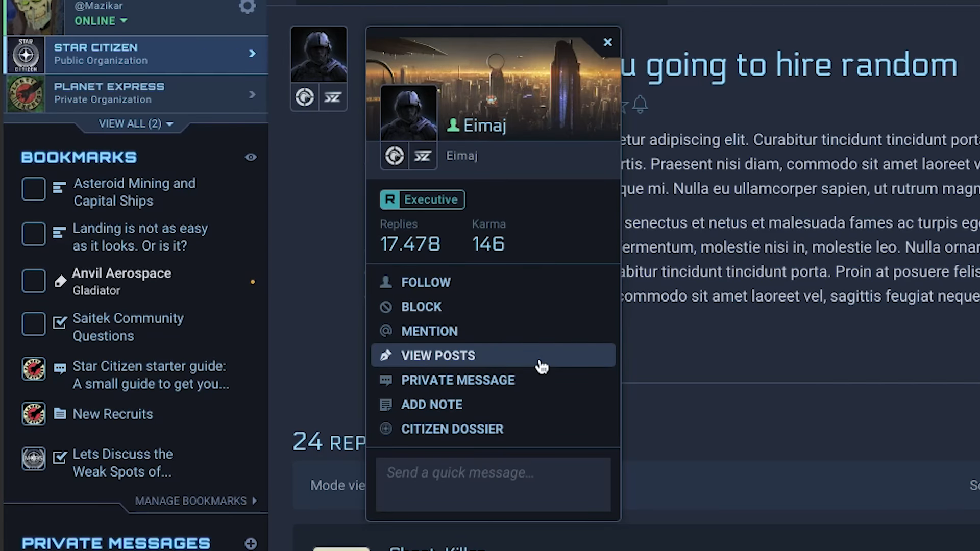Image resolution: width=980 pixels, height=551 pixels.
Task: Click the Send a quick message field
Action: 493,484
